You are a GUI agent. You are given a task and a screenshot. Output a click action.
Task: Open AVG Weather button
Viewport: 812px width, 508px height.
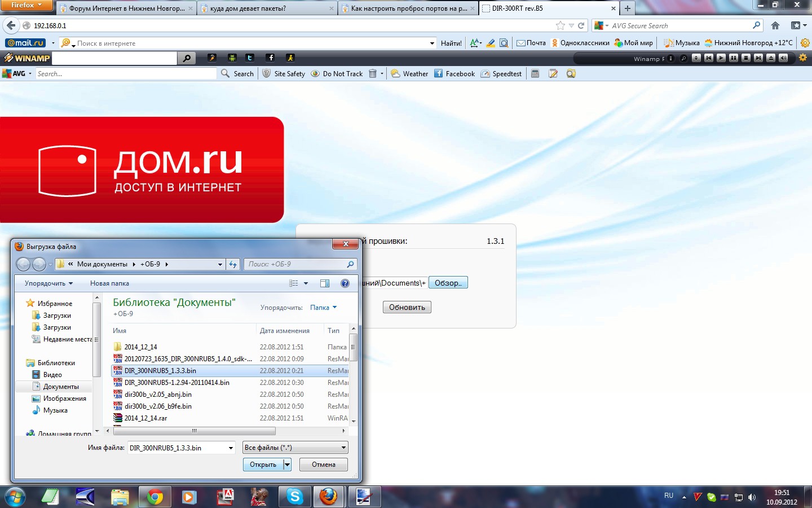(x=409, y=74)
